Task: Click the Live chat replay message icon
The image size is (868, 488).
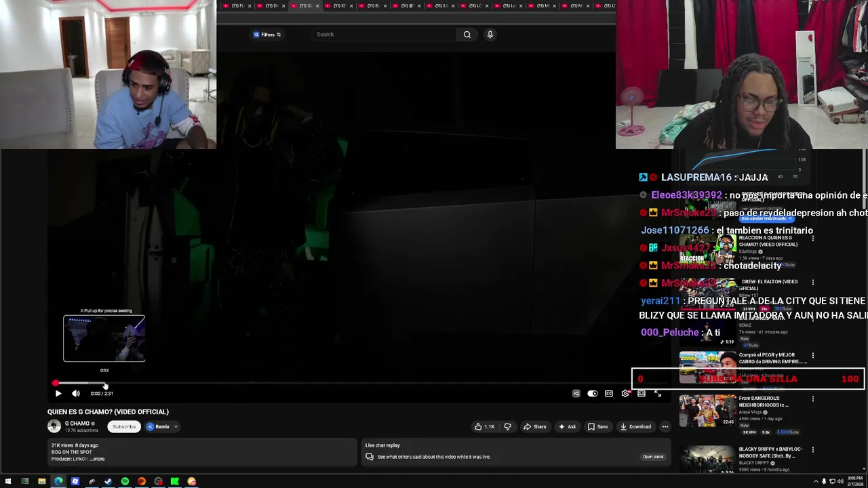Action: 370,457
